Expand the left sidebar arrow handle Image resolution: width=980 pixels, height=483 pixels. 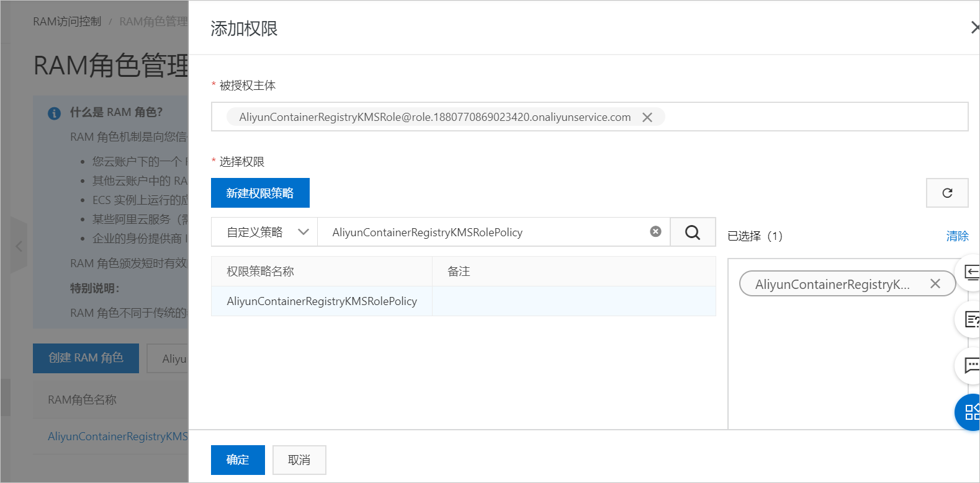pos(19,246)
